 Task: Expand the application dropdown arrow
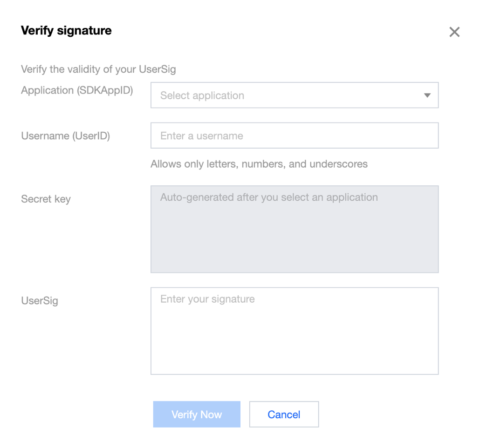(427, 95)
